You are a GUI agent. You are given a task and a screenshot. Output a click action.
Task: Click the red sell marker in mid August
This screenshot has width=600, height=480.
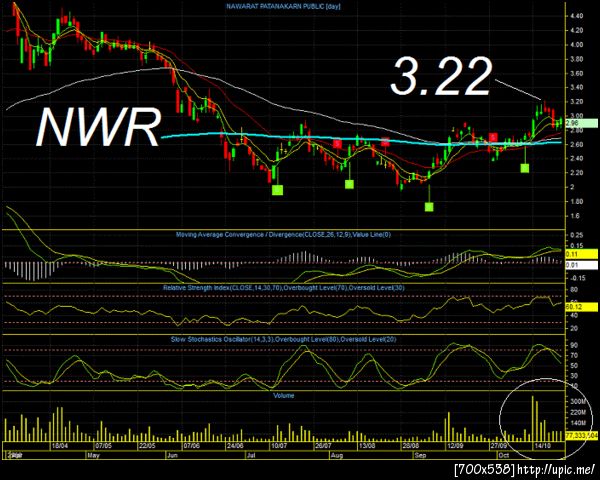tap(385, 142)
